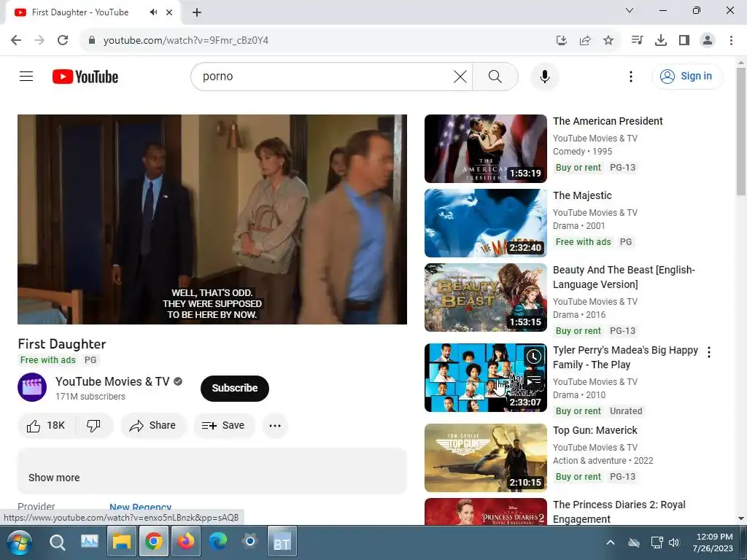This screenshot has width=747, height=560.
Task: Click the video player to pause
Action: (212, 219)
